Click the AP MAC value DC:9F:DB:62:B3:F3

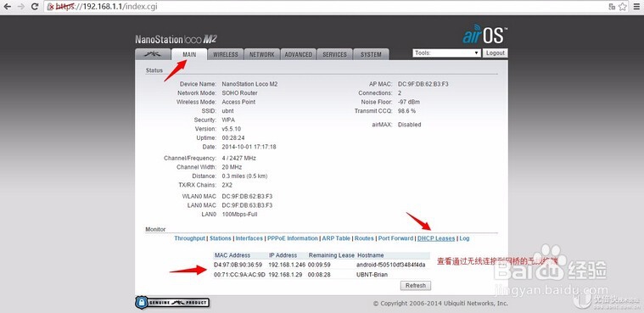tap(423, 84)
